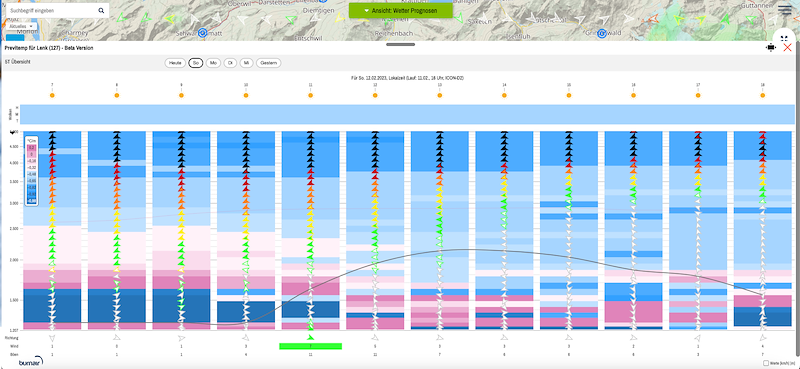Screen dimensions: 800x369
Task: Select the Mo day option
Action: point(213,63)
